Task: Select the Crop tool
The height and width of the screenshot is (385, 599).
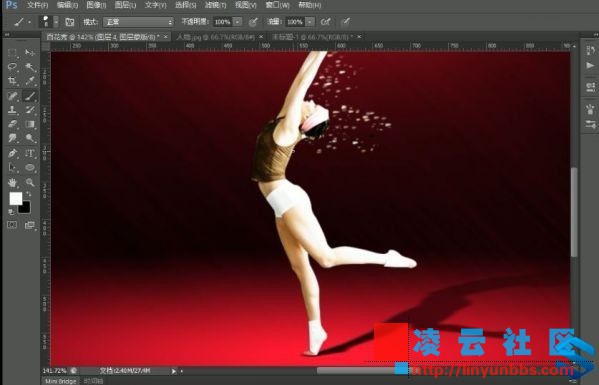Action: click(12, 81)
